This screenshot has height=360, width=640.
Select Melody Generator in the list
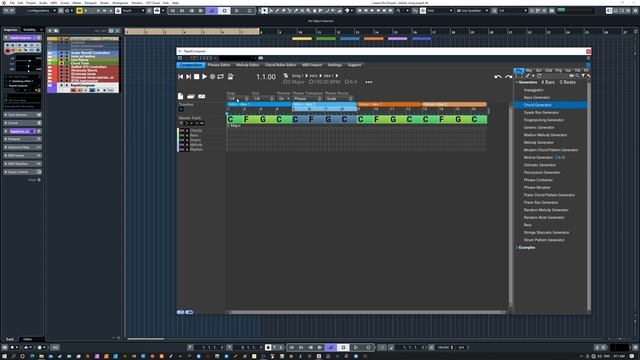pos(538,142)
